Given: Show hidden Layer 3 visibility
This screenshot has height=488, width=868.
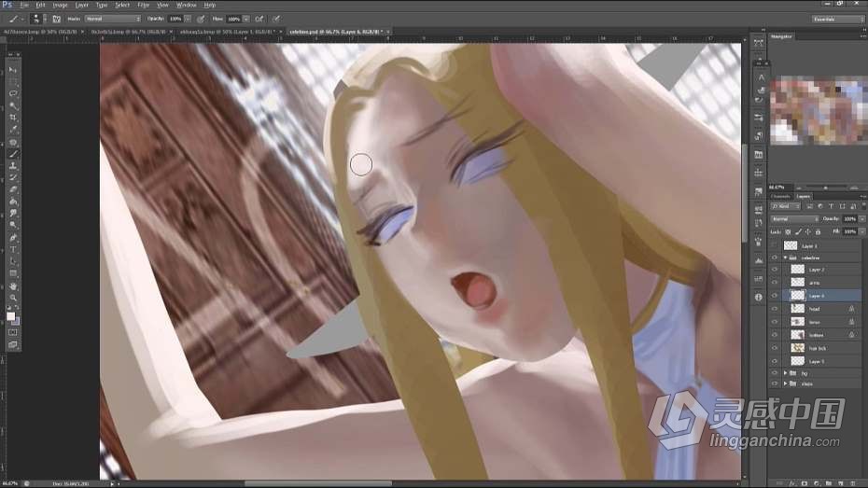Looking at the screenshot, I should point(775,245).
